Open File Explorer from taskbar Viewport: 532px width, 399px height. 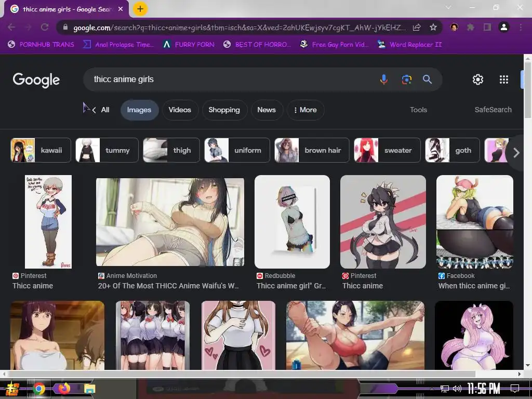[x=90, y=389]
